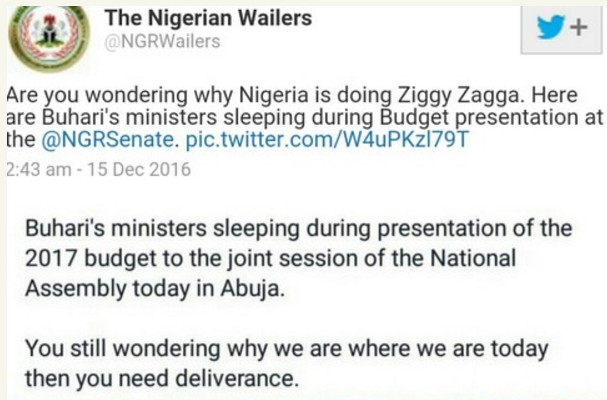607x400 pixels.
Task: Click the Twitter bird follow icon
Action: point(561,29)
